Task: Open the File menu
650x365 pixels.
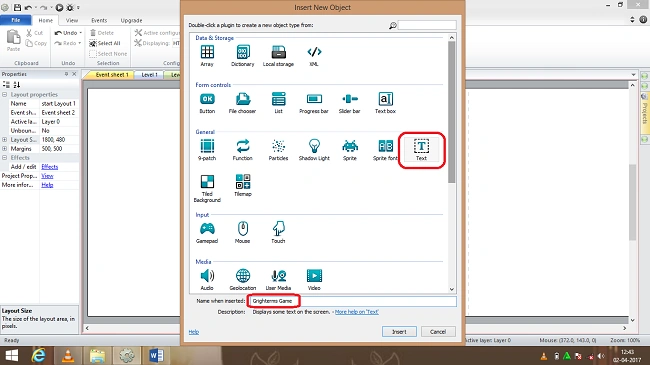Action: pyautogui.click(x=16, y=20)
